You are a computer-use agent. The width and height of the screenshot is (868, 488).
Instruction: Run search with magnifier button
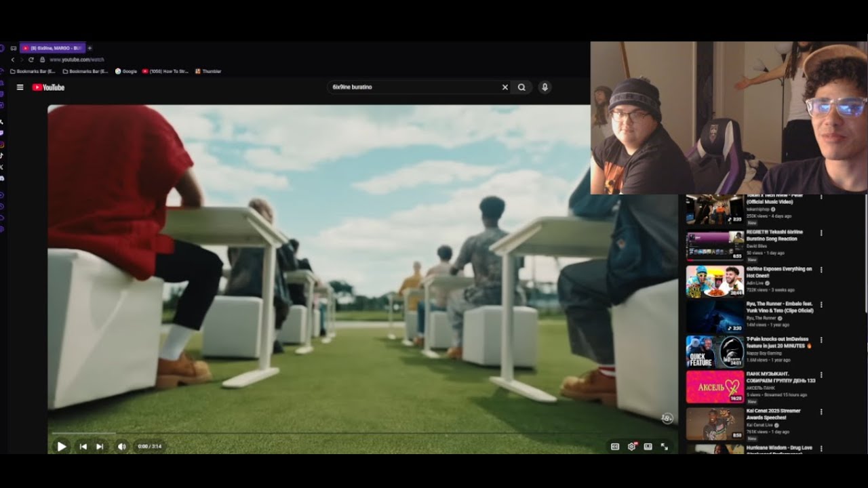tap(521, 87)
